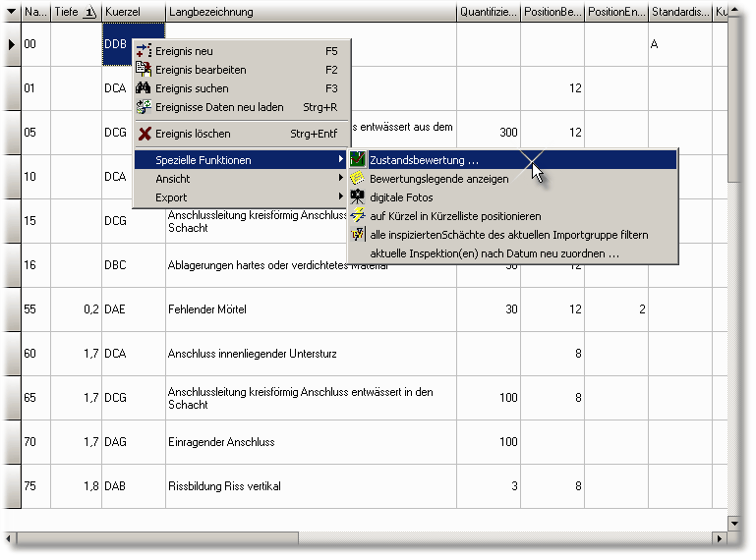
Task: Click the red X Ereignis löschen icon
Action: click(x=144, y=134)
